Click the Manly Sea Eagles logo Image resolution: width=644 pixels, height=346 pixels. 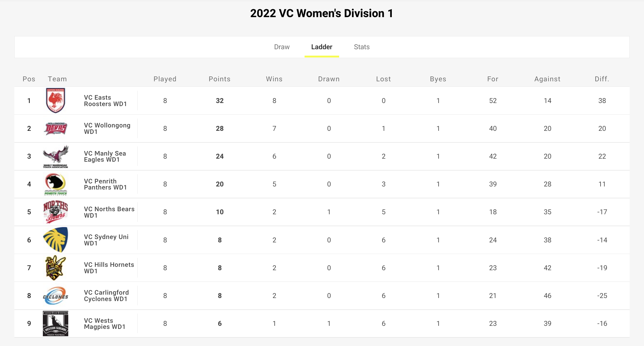[x=55, y=156]
